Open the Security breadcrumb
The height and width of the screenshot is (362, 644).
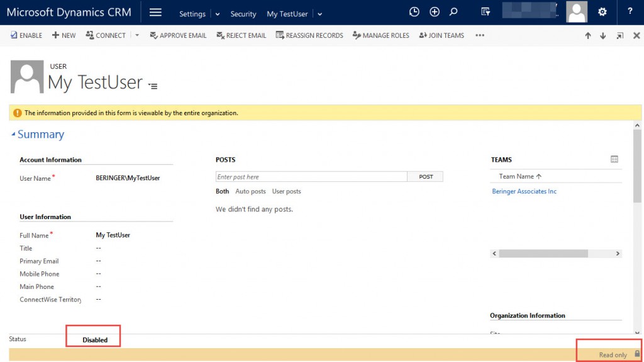coord(243,14)
